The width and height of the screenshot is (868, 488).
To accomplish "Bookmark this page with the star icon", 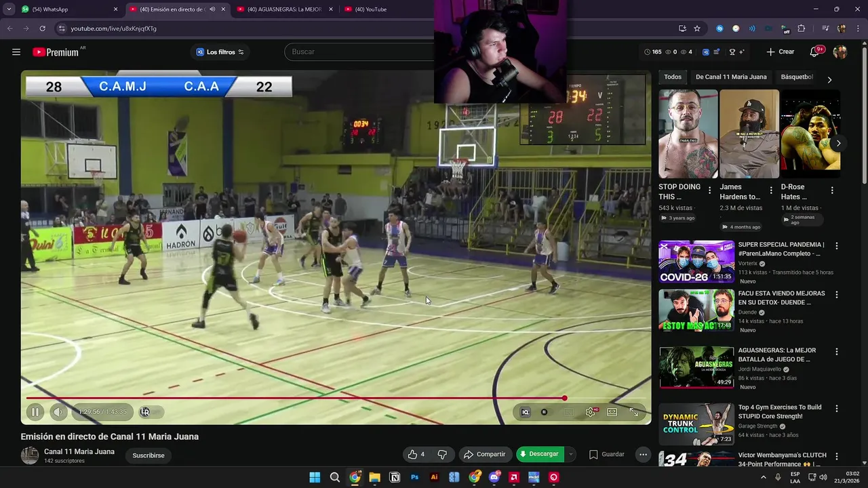I will 697,28.
